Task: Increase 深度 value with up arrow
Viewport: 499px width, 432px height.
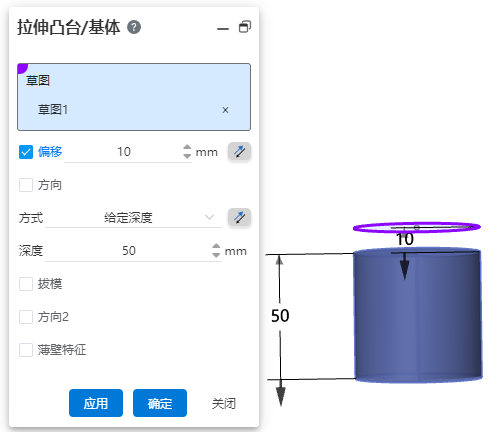Action: pyautogui.click(x=216, y=246)
